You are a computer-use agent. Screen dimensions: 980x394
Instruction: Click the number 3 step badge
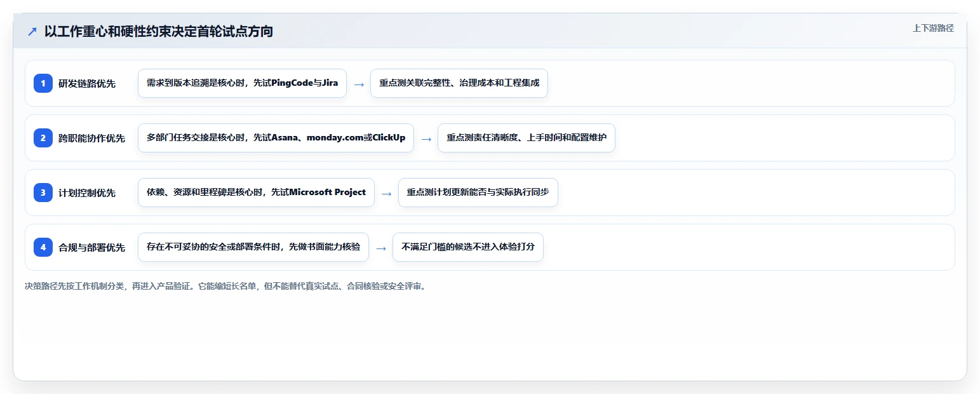pyautogui.click(x=43, y=193)
